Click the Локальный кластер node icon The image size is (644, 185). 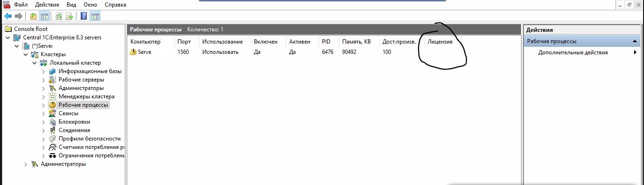pyautogui.click(x=44, y=63)
